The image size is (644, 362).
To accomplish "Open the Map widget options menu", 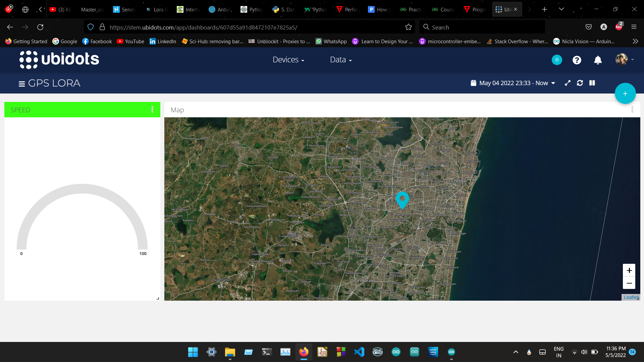I will coord(633,110).
